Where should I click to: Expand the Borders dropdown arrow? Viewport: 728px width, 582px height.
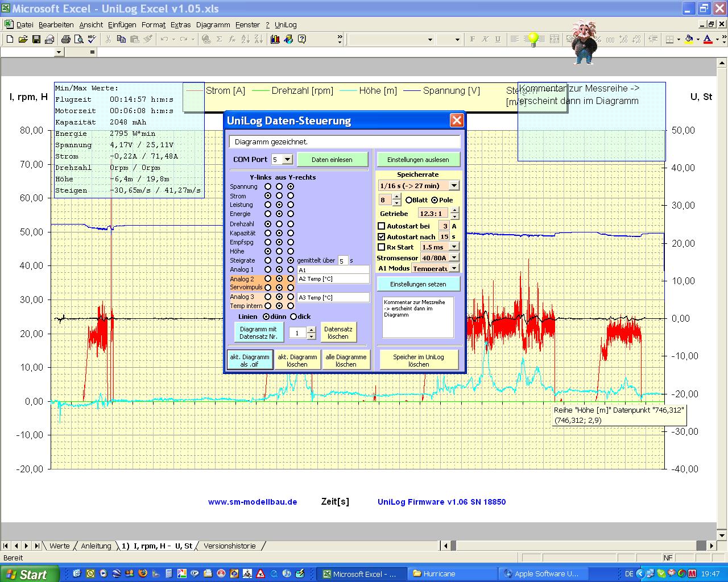pyautogui.click(x=679, y=39)
